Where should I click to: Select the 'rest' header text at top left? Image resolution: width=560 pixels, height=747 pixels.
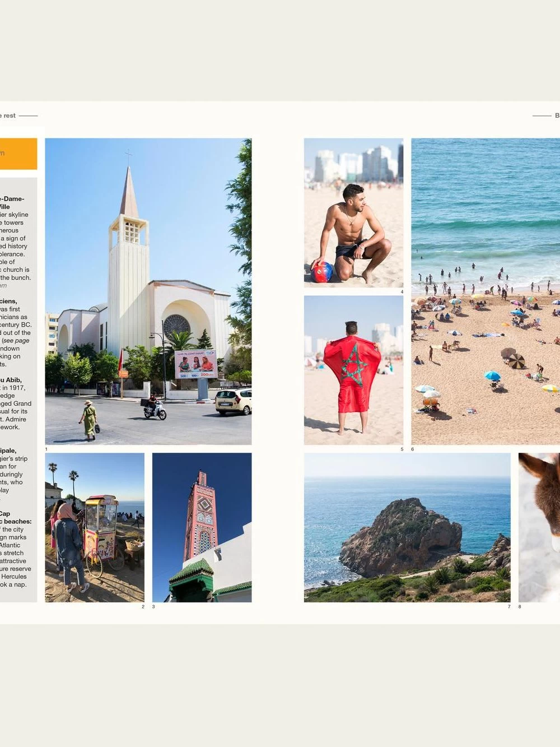coord(9,115)
